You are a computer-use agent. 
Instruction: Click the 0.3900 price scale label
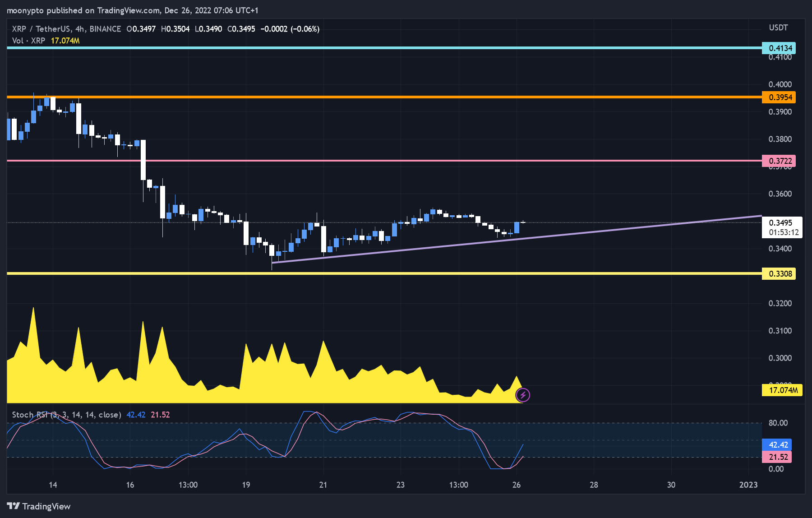(780, 111)
